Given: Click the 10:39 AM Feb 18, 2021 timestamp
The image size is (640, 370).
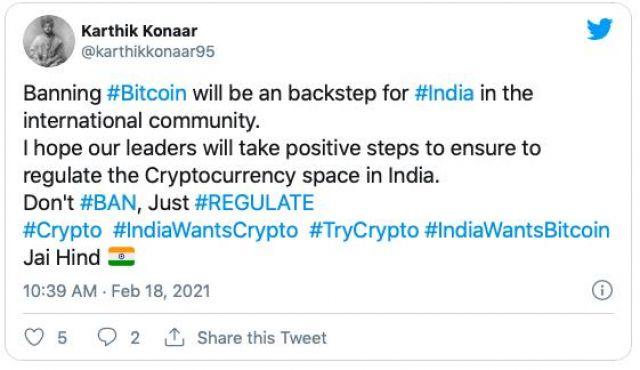Looking at the screenshot, I should point(117,291).
